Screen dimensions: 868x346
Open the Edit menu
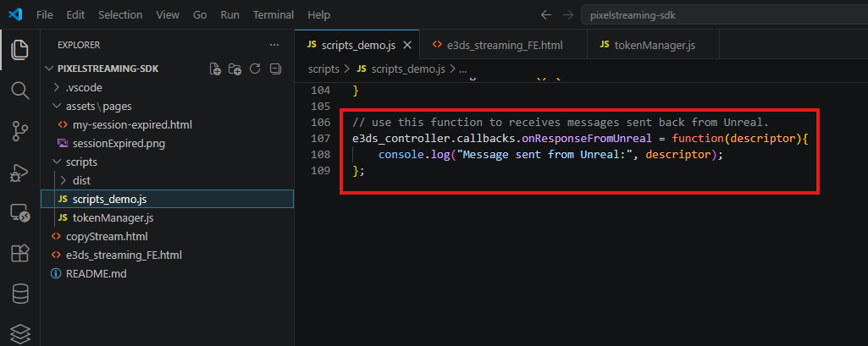75,15
